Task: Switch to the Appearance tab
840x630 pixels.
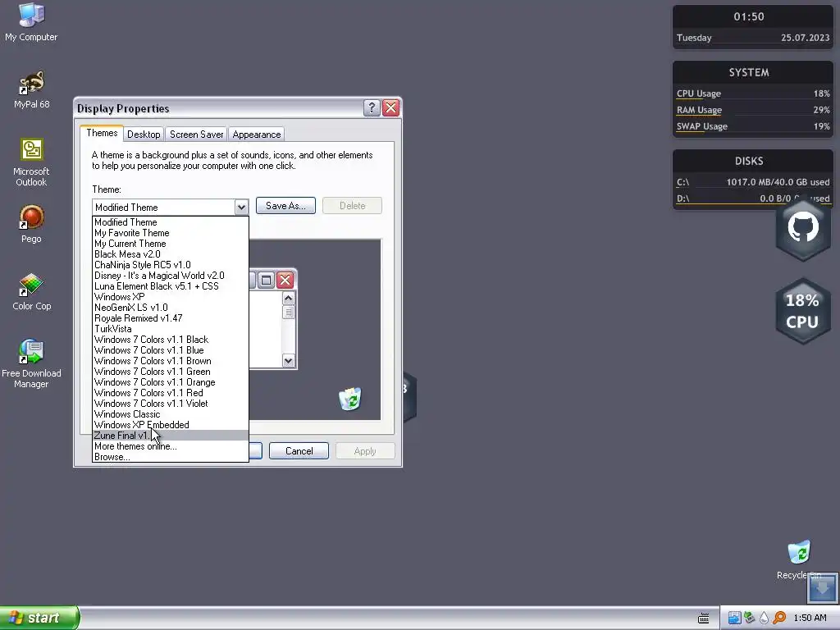Action: 257,135
